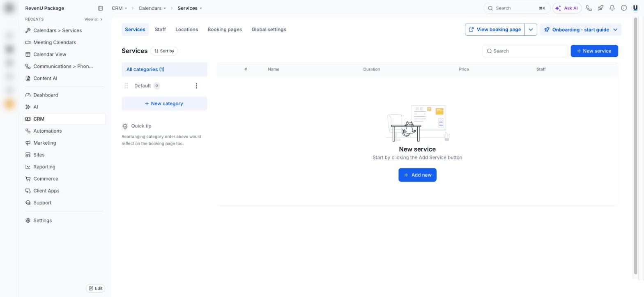This screenshot has height=297, width=644.
Task: Click New category button
Action: coord(164,104)
